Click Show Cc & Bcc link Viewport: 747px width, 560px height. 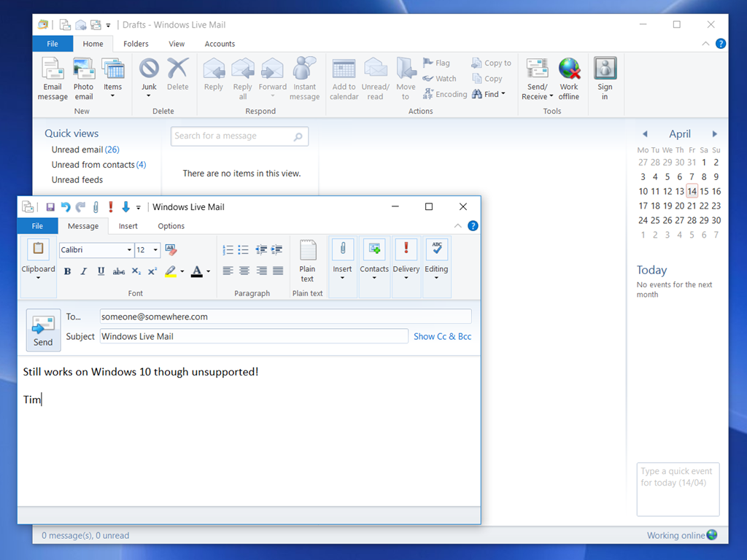click(442, 336)
